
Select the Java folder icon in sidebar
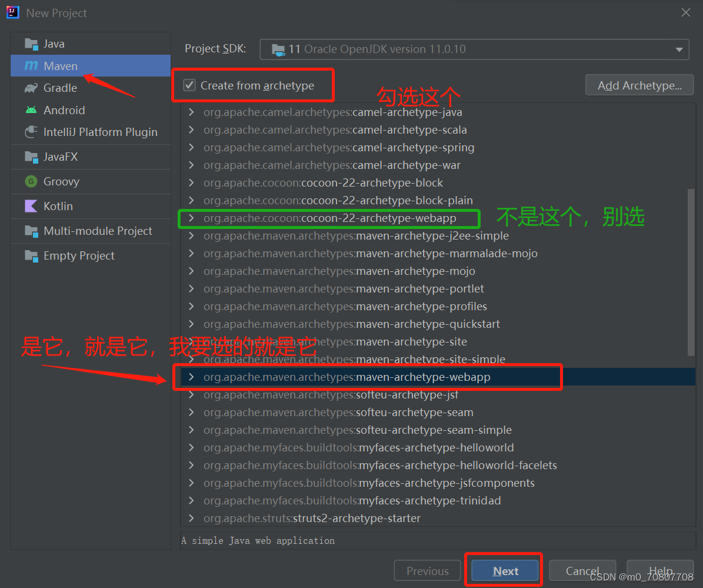tap(31, 44)
